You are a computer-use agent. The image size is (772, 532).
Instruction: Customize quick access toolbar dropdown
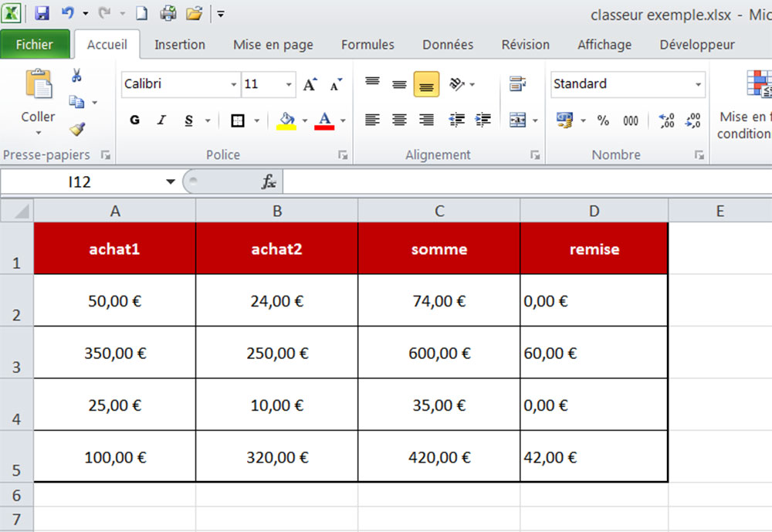[x=221, y=14]
